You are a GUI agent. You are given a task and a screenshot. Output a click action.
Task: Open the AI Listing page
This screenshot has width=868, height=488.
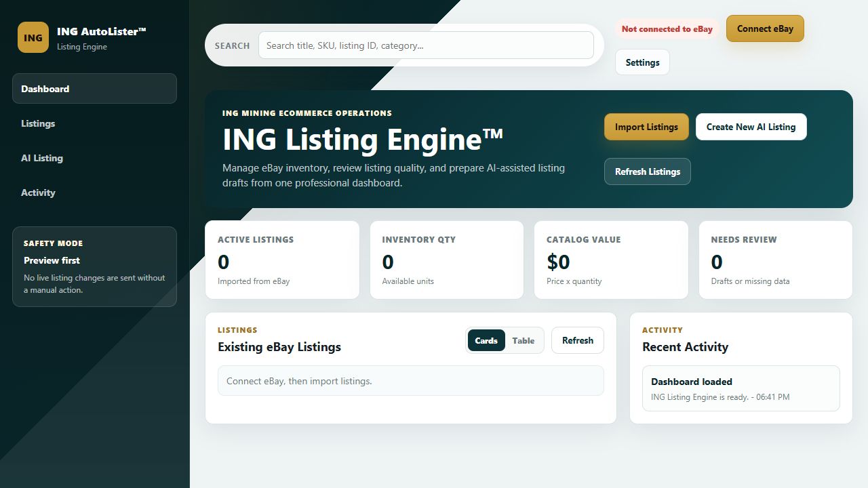coord(94,158)
